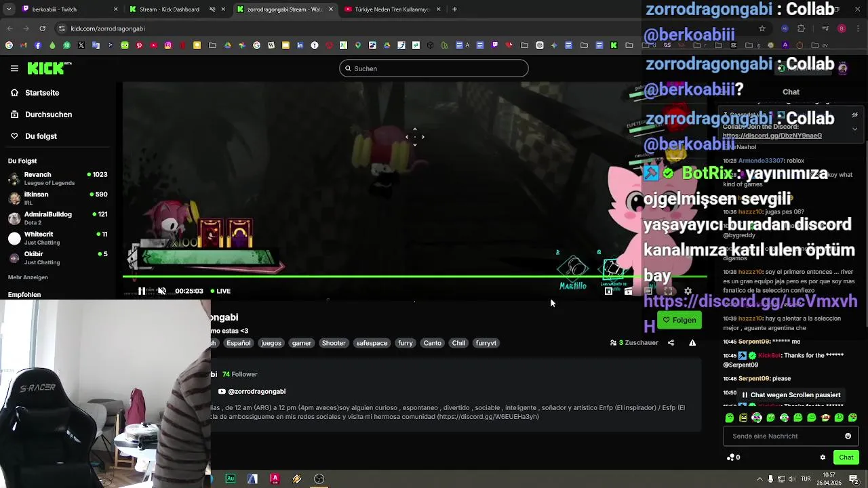Open followed channel ilkinsan
Screen dimensions: 868x488
tap(58, 198)
